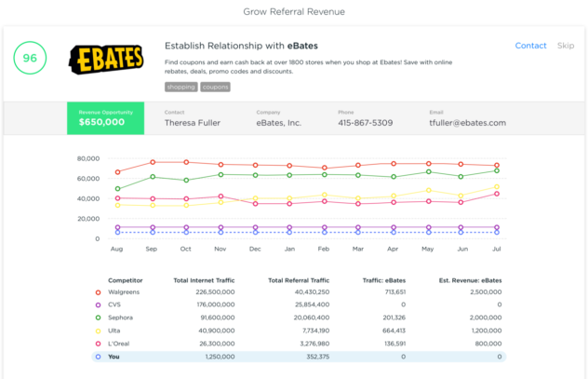The height and width of the screenshot is (379, 588).
Task: Click the Sephora legend marker in table
Action: click(x=99, y=318)
